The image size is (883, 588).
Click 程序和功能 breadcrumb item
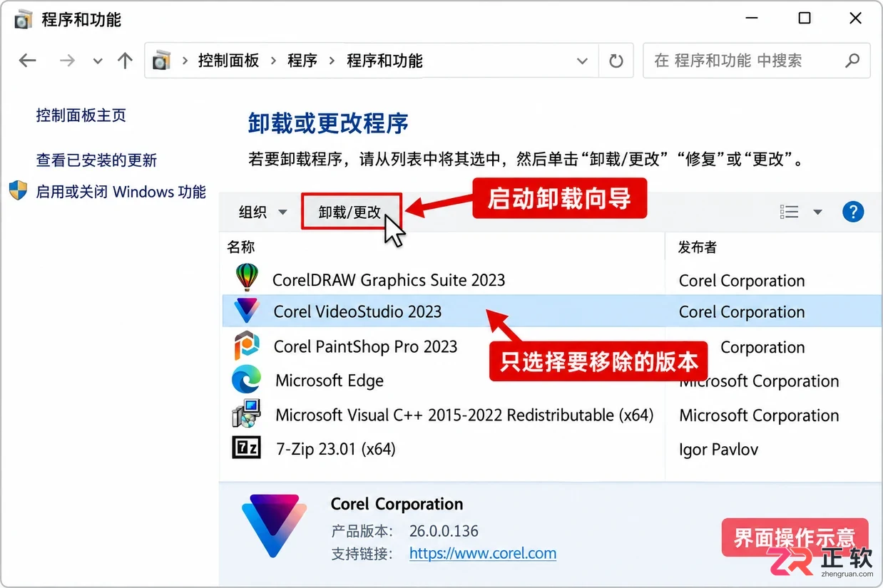(x=384, y=61)
